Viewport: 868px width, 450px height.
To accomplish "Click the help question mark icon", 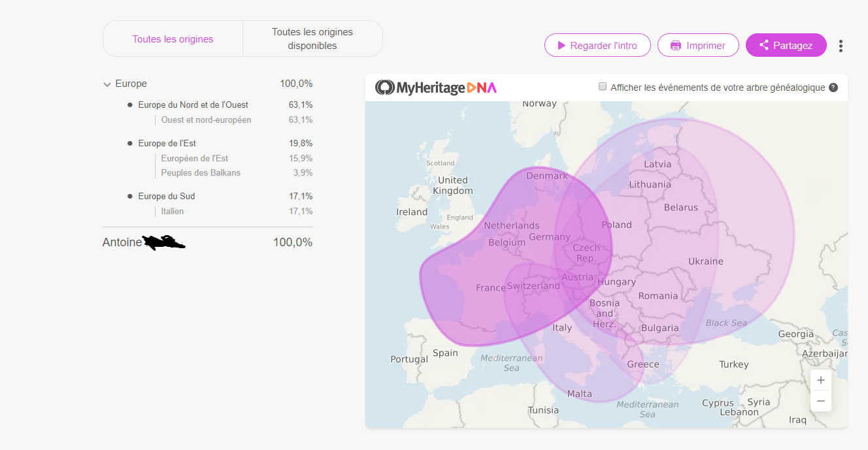I will [833, 88].
